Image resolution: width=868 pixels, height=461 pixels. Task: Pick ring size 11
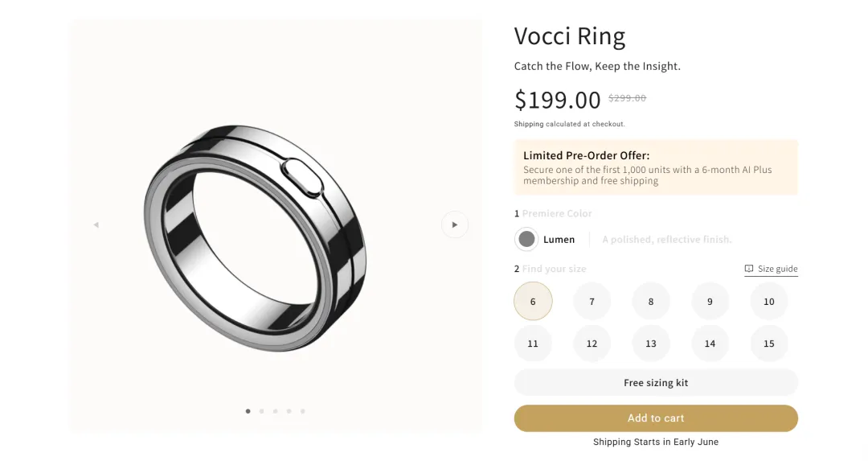coord(533,344)
